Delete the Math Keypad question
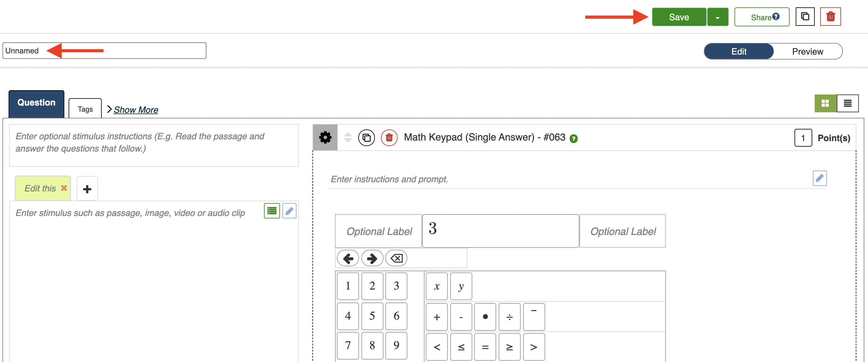Screen dimensions: 868x362 (x=389, y=138)
